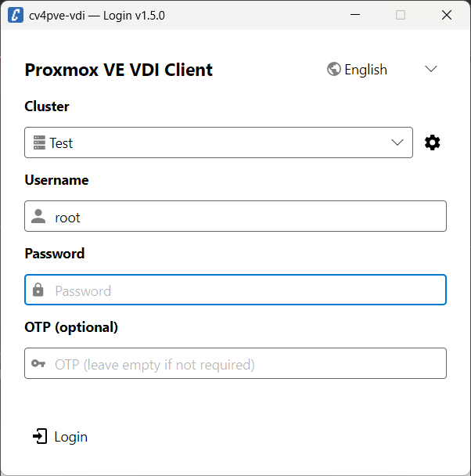Expand the English language dropdown arrow

click(x=431, y=69)
